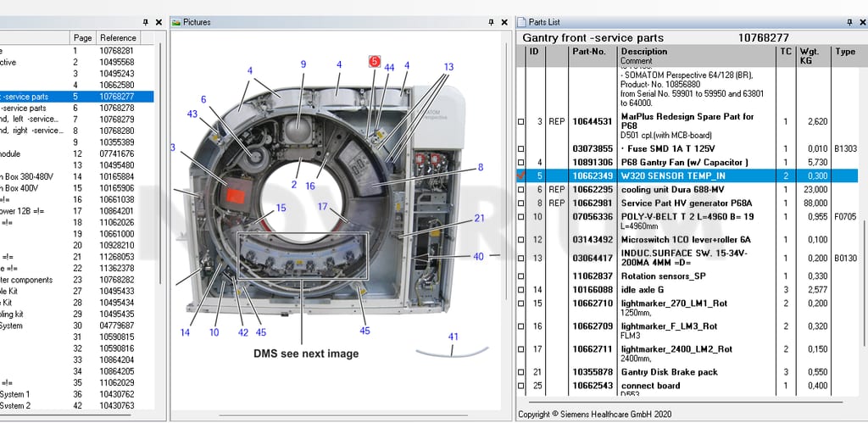868x423 pixels.
Task: Click the Part-No. column header
Action: (593, 56)
